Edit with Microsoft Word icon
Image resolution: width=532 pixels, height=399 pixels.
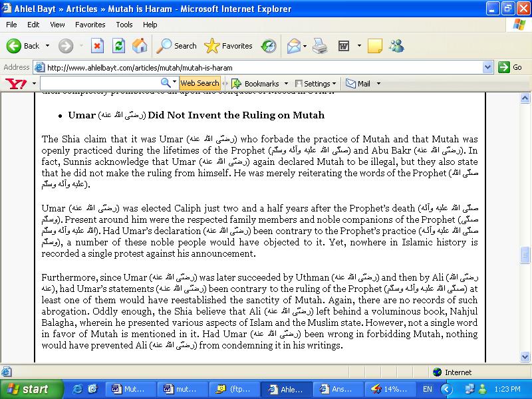click(344, 46)
